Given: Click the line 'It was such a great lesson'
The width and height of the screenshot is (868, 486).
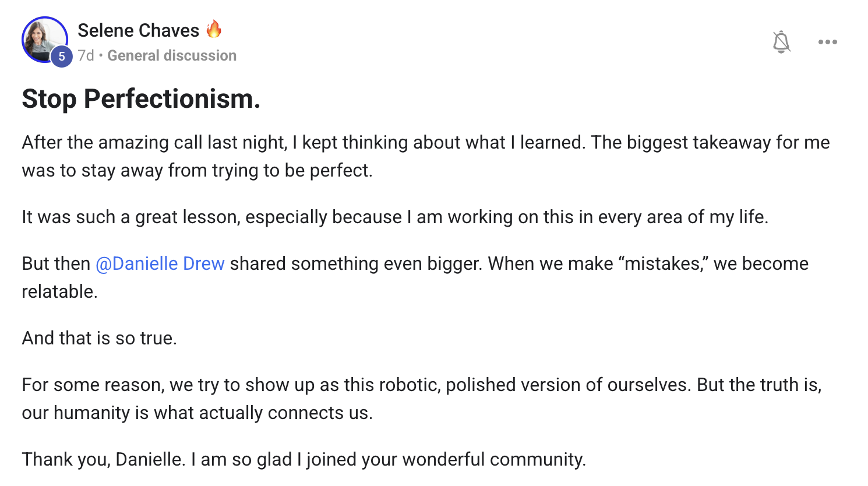Looking at the screenshot, I should (395, 217).
